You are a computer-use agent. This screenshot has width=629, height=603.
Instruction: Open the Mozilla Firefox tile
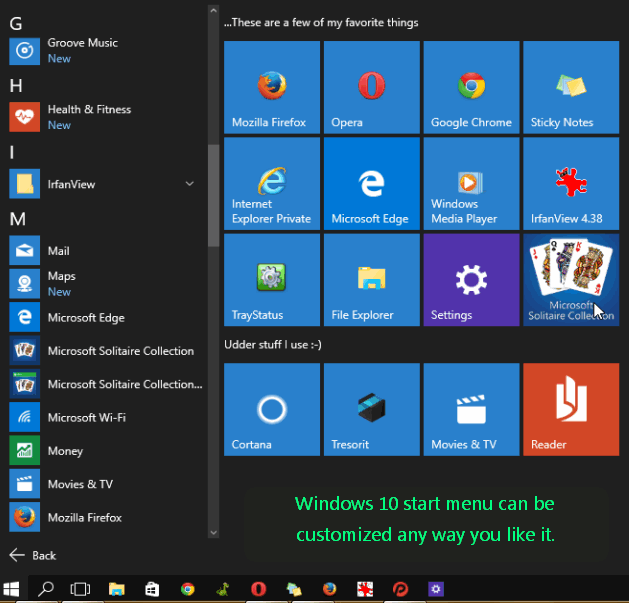(272, 87)
